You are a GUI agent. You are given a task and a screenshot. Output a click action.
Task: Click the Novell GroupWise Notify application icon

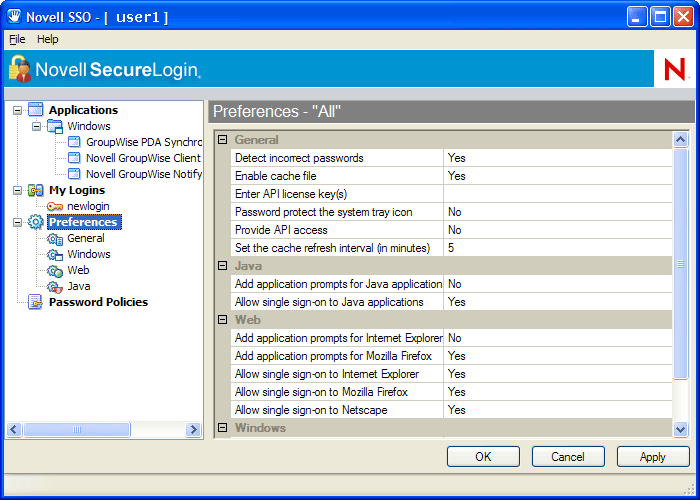(74, 174)
